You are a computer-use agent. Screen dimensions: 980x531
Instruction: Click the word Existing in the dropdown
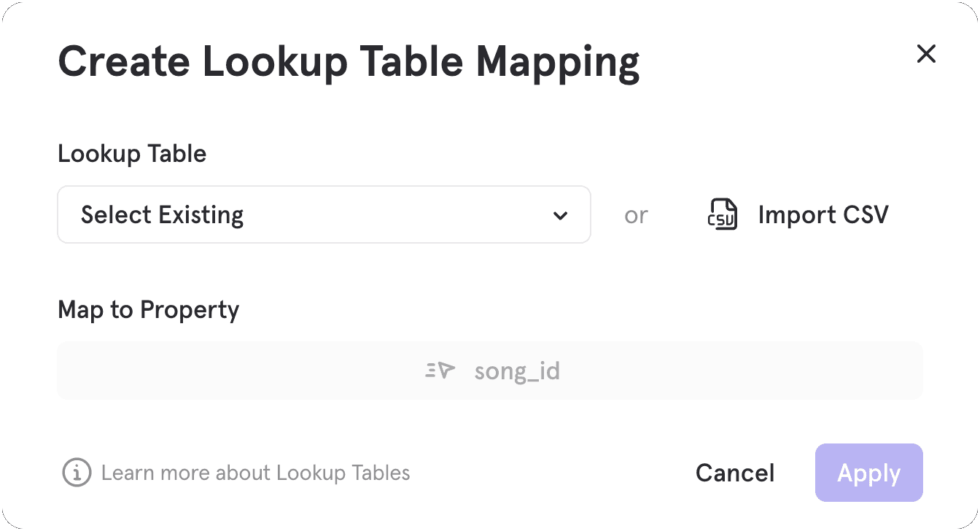[x=201, y=215]
